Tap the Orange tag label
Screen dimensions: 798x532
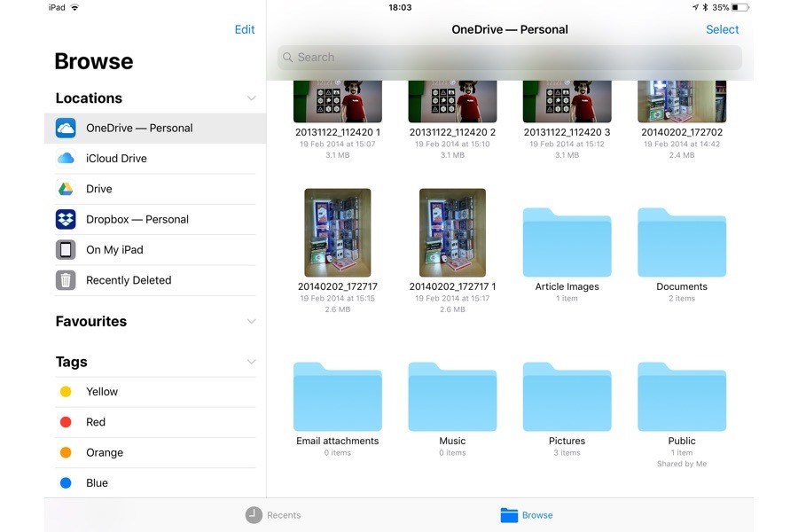[105, 452]
